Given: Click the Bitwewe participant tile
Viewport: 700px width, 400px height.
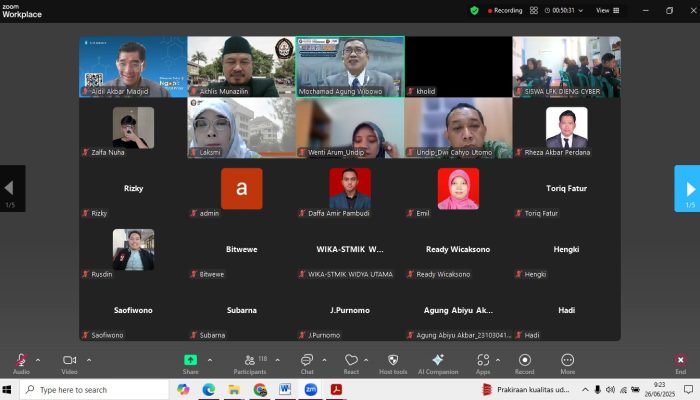Looking at the screenshot, I should (242, 250).
